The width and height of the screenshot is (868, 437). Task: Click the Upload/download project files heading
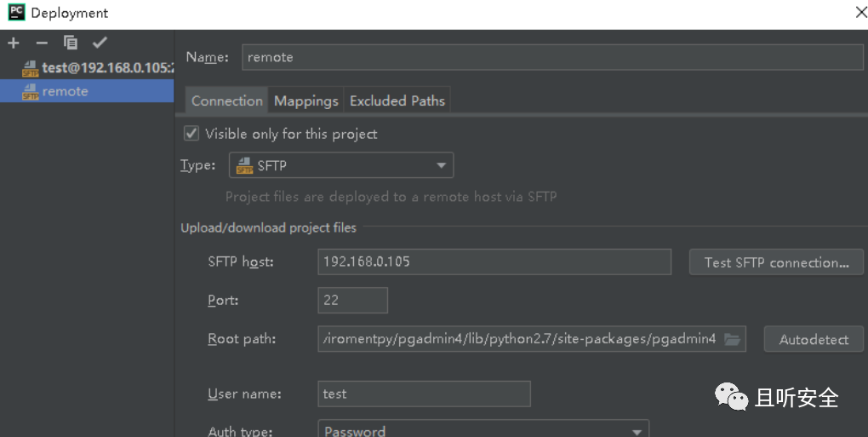[x=268, y=227]
